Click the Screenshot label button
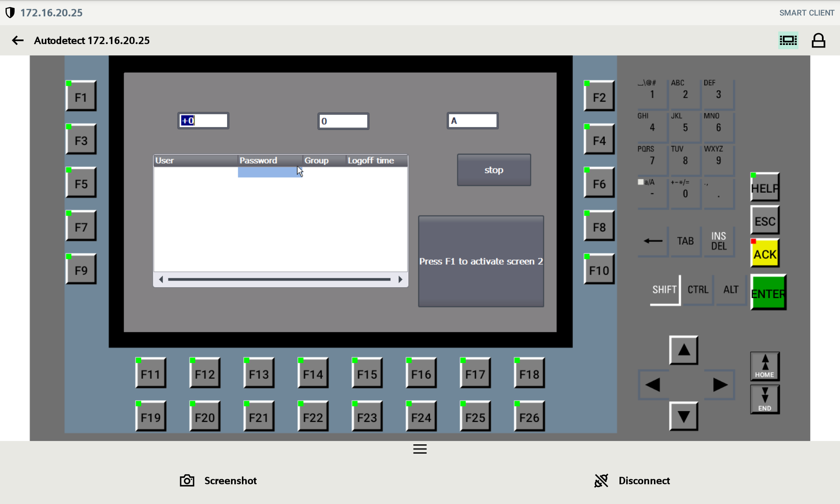 point(231,480)
